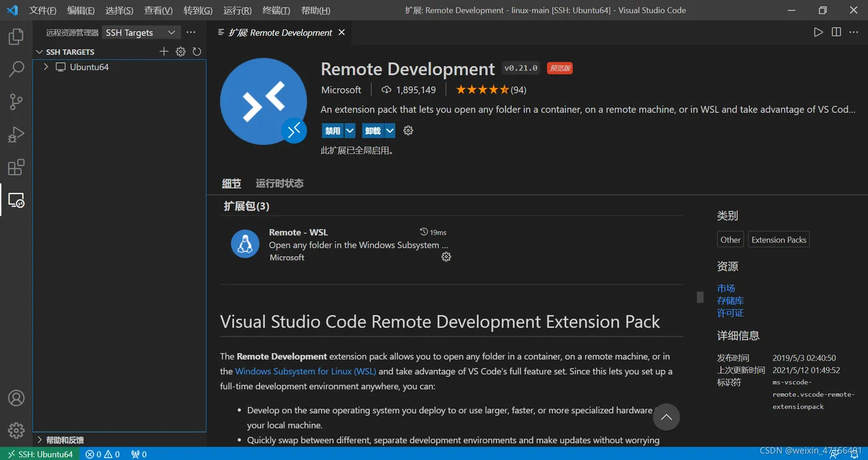The image size is (868, 460).
Task: Open the 转到(G) menu
Action: 198,11
